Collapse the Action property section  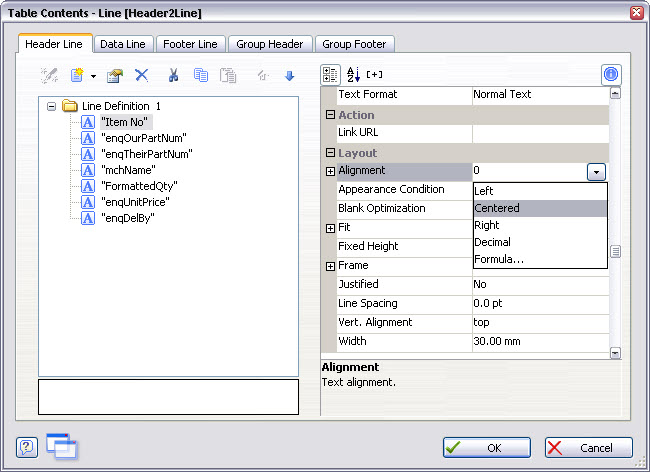330,115
